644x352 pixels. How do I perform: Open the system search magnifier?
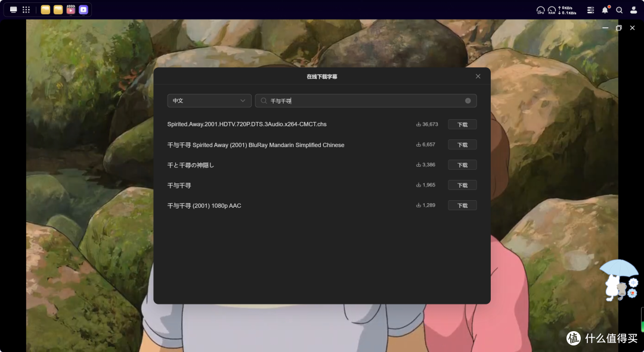(x=620, y=10)
